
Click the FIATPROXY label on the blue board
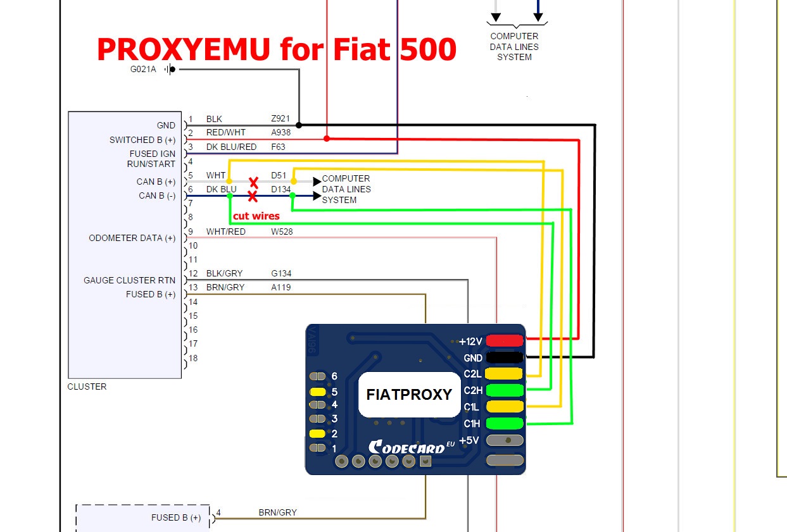(408, 394)
